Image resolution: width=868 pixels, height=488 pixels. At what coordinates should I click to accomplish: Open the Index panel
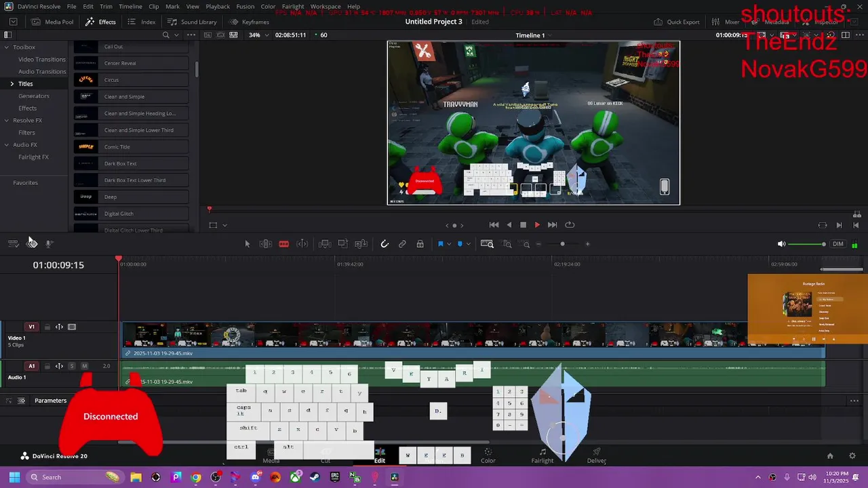pyautogui.click(x=142, y=22)
